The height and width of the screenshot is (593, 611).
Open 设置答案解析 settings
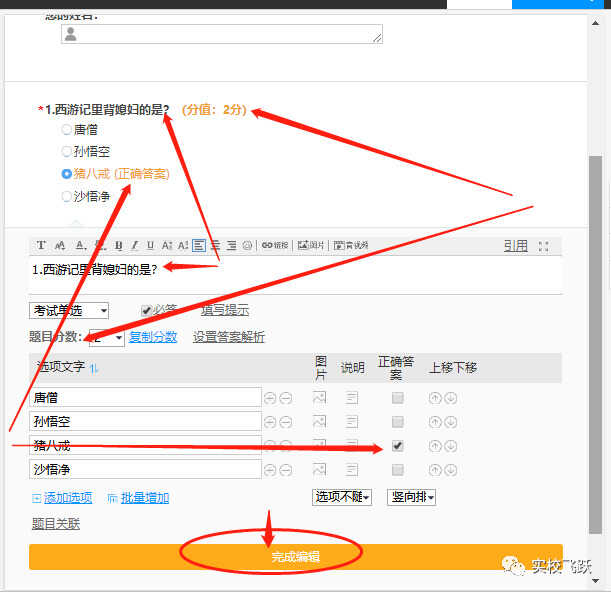[229, 337]
